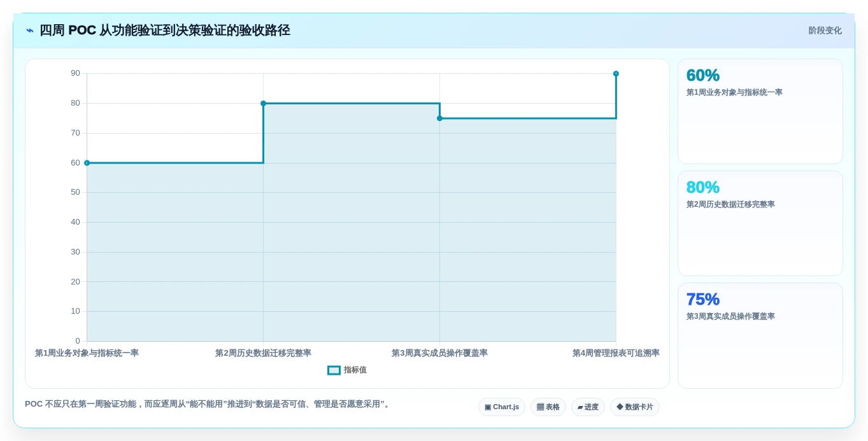
Task: Click the 75% card value
Action: 703,299
